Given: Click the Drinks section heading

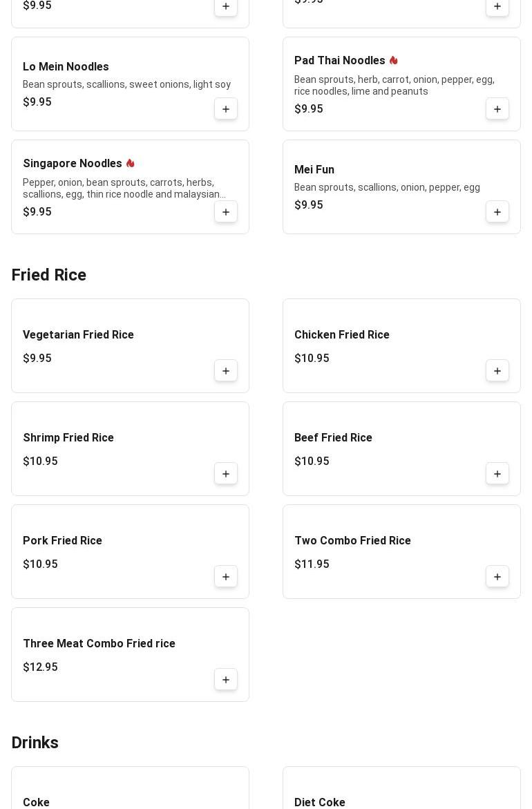Looking at the screenshot, I should tap(35, 743).
